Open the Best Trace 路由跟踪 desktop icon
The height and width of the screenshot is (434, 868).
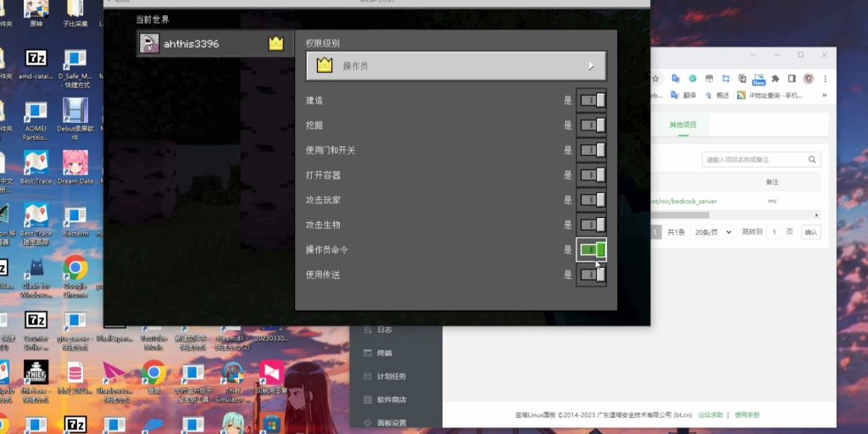coord(36,224)
